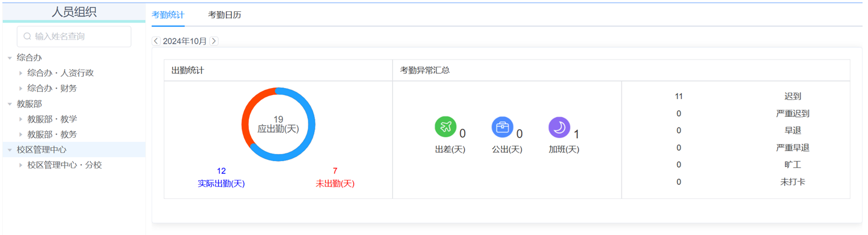Click the green 出差 airplane icon
The image size is (868, 235).
click(x=446, y=127)
